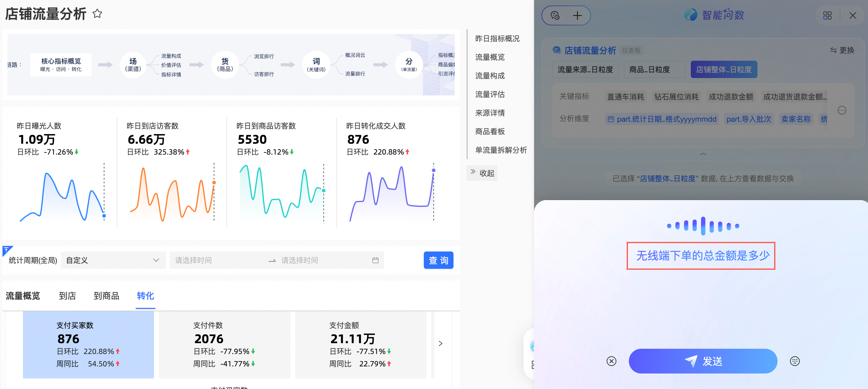Open 流量构成 in side navigation

489,76
